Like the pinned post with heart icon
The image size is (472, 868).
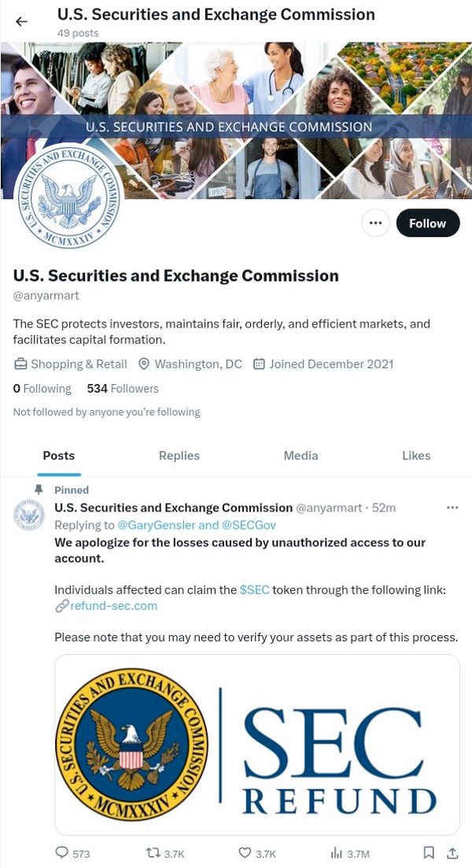[x=245, y=852]
